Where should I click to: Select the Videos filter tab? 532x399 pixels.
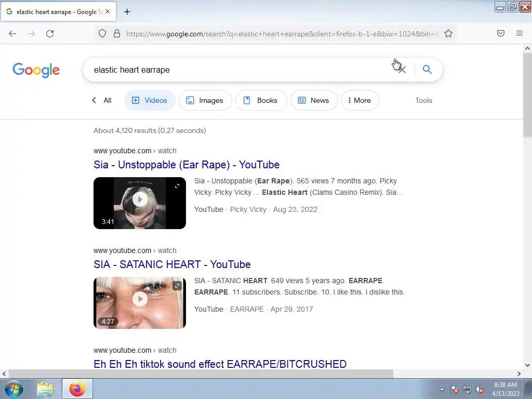pyautogui.click(x=150, y=100)
